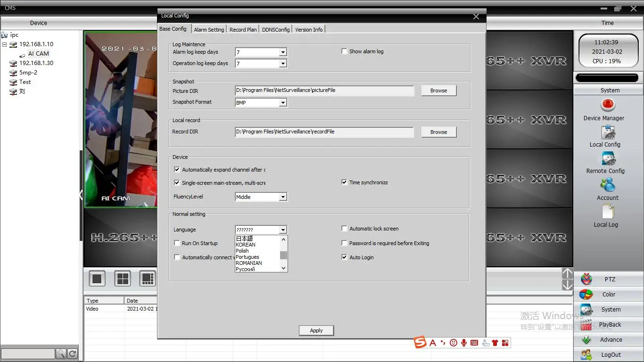The height and width of the screenshot is (362, 644).
Task: Toggle Automatically expand channel checkbox
Action: pos(177,170)
